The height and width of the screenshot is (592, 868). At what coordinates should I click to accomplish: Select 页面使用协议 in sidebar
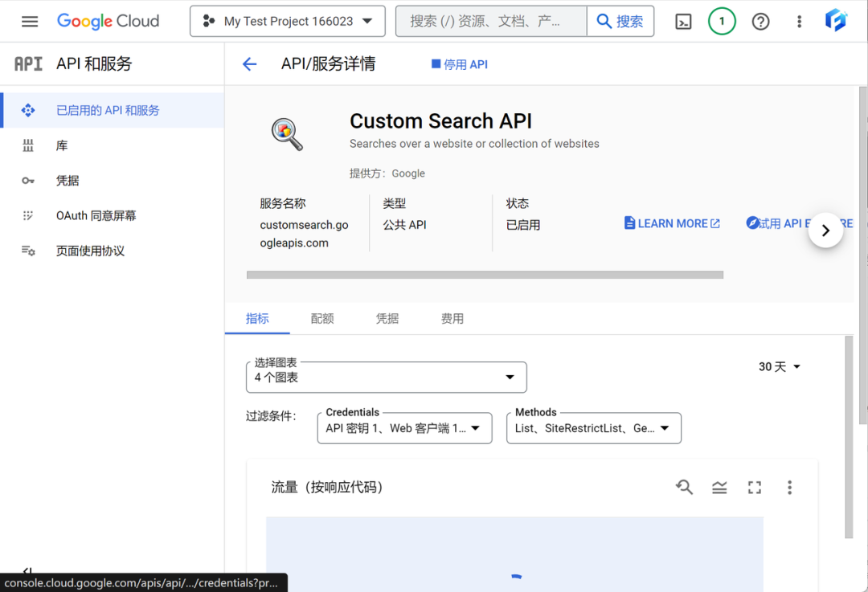click(x=113, y=251)
